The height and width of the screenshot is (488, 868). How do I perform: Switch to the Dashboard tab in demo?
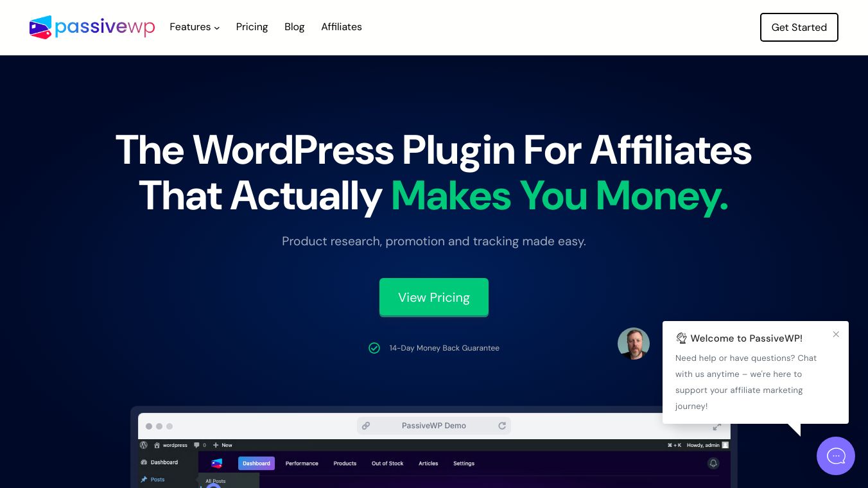[x=256, y=464]
